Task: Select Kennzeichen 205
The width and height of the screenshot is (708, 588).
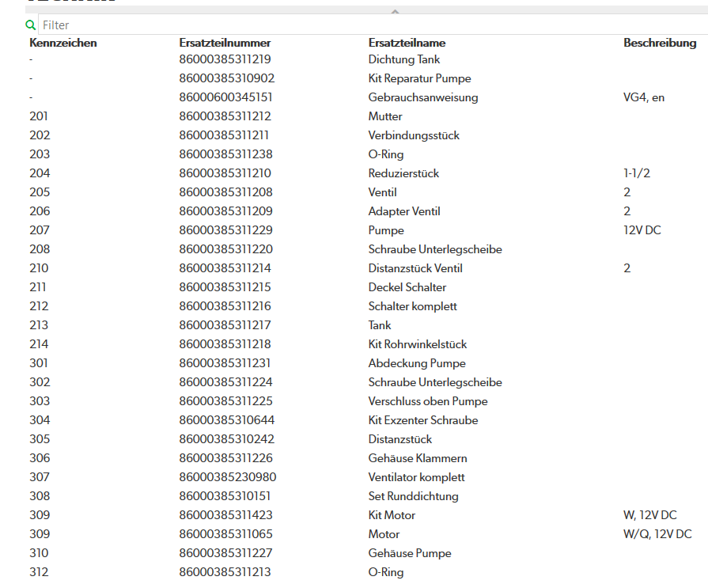Action: (40, 192)
